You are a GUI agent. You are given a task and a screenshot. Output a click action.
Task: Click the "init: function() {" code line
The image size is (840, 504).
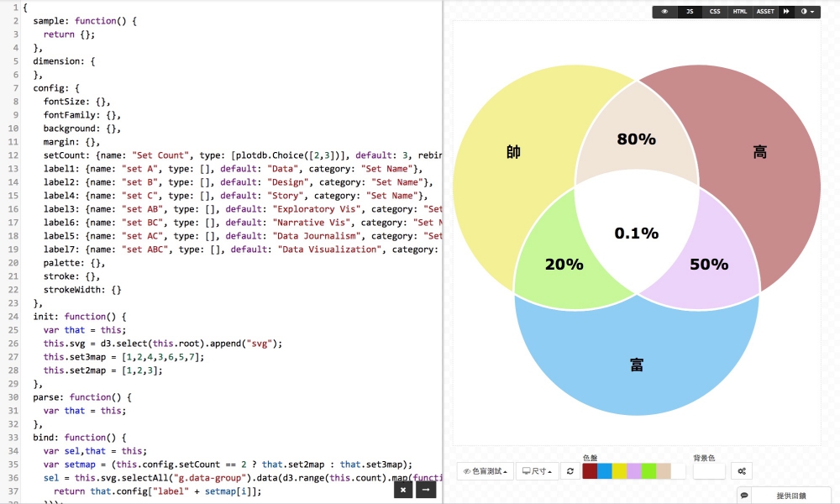[x=80, y=317]
